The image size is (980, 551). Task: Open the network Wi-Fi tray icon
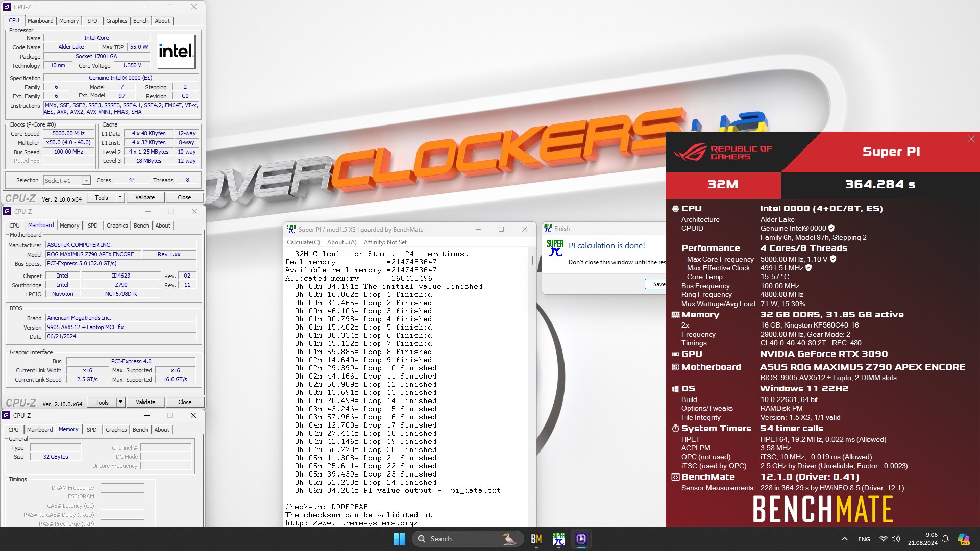(x=883, y=539)
